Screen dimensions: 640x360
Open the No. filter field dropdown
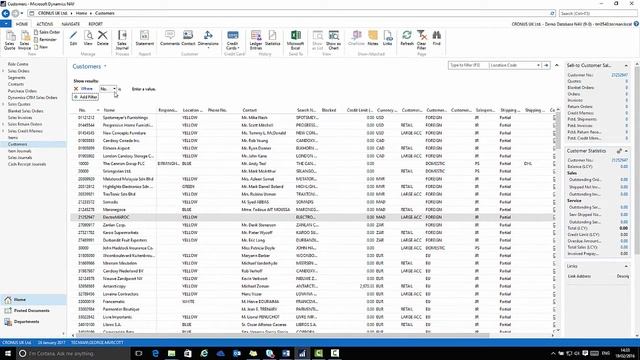coord(114,89)
